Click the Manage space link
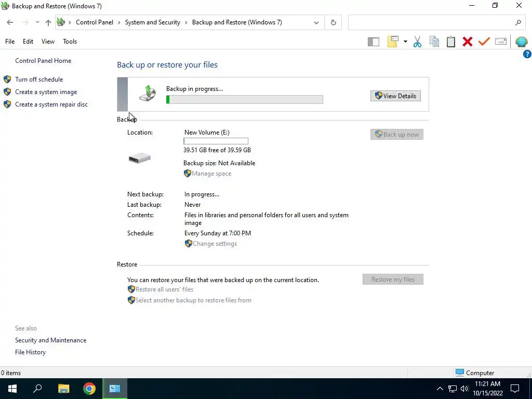The height and width of the screenshot is (399, 532). point(211,174)
